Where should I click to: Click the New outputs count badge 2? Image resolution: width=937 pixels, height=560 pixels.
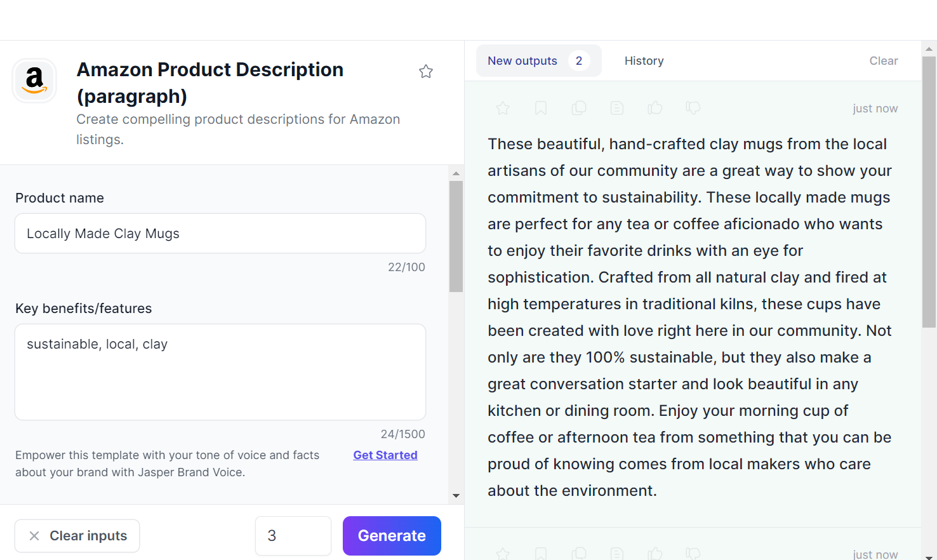[579, 61]
